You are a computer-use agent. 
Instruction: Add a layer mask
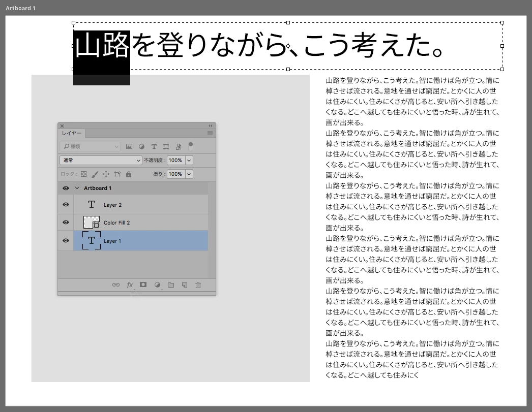[143, 284]
